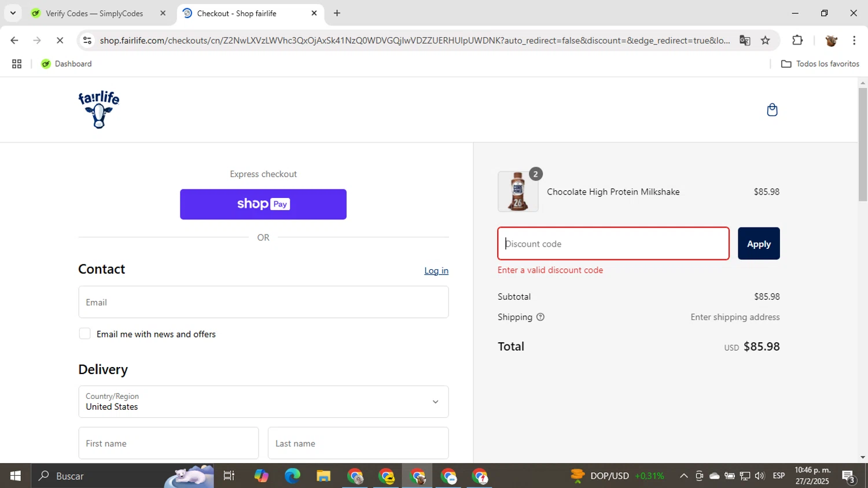Check Email me with news and offers
Screen dimensions: 868x488
tap(84, 333)
